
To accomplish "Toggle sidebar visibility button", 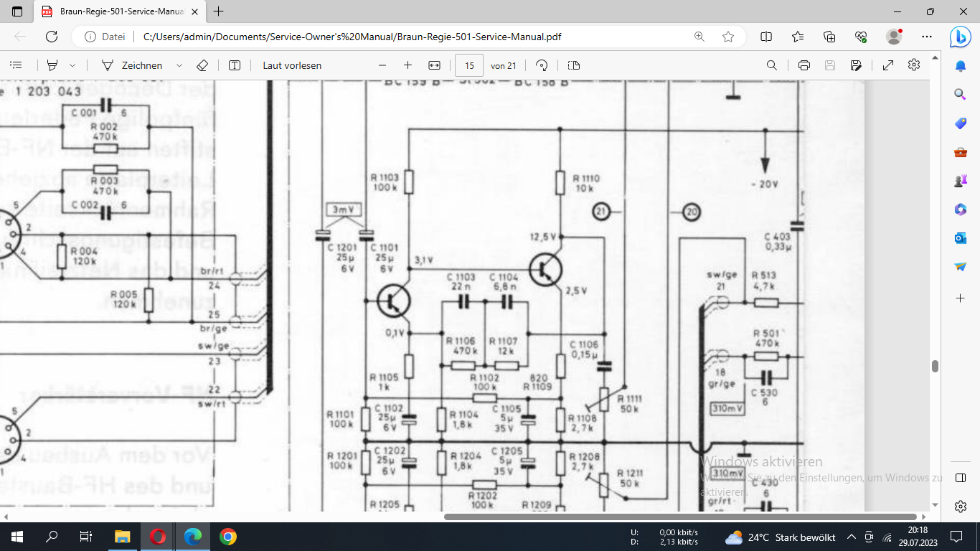I will tap(961, 479).
